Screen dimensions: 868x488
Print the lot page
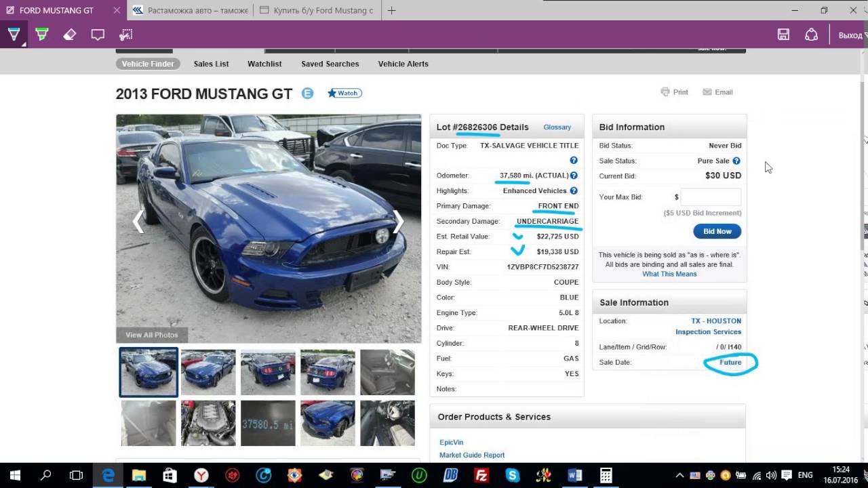675,92
